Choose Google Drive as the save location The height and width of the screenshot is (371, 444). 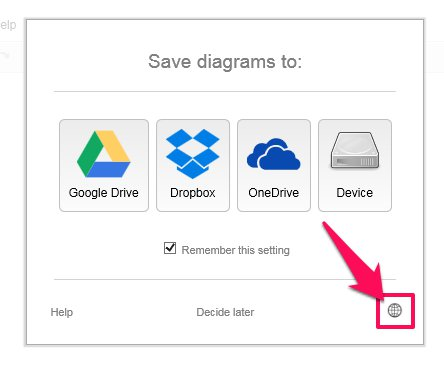104,165
